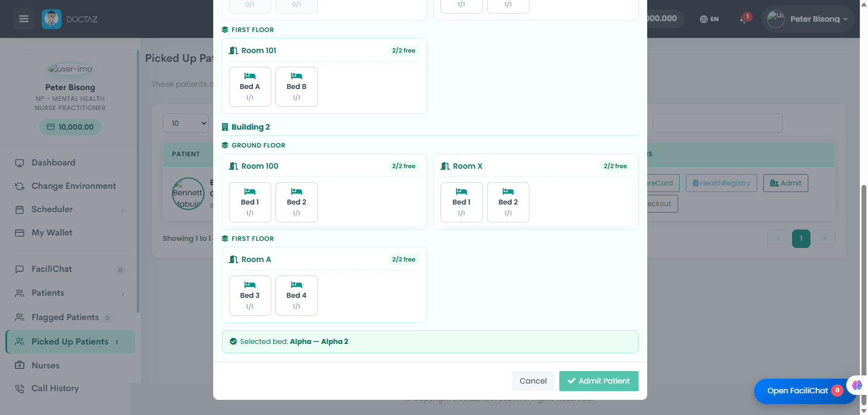Click the Building 2 building icon
This screenshot has height=415, width=868.
coord(225,127)
